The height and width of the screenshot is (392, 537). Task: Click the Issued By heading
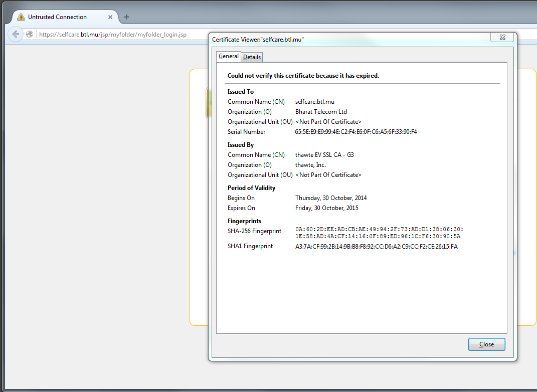click(240, 145)
